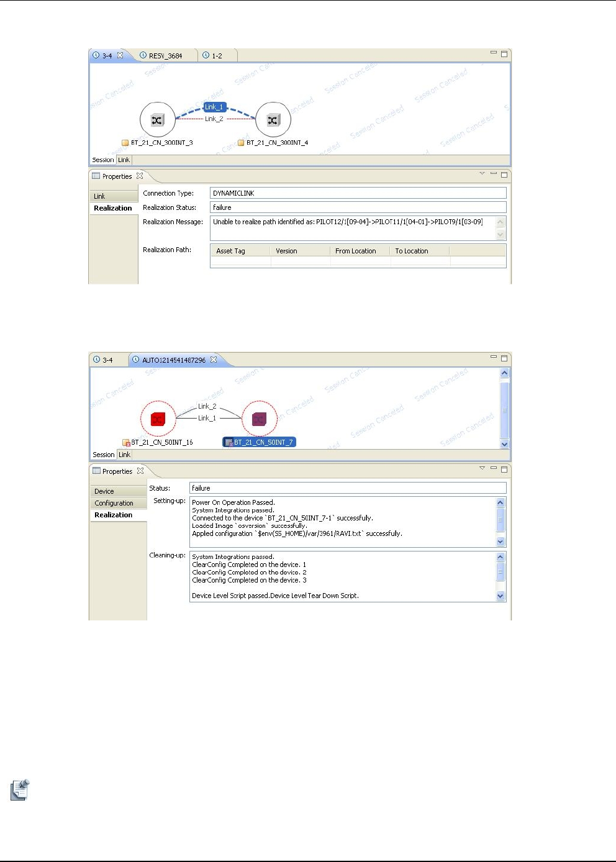This screenshot has height=862, width=616.
Task: Maximize the upper editor area
Action: (x=504, y=54)
